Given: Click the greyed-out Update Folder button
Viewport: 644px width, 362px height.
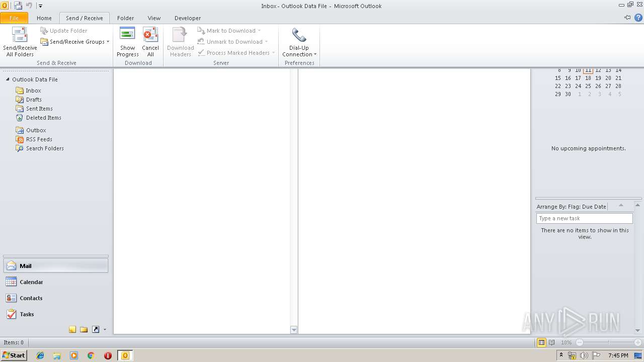Looking at the screenshot, I should [64, 31].
